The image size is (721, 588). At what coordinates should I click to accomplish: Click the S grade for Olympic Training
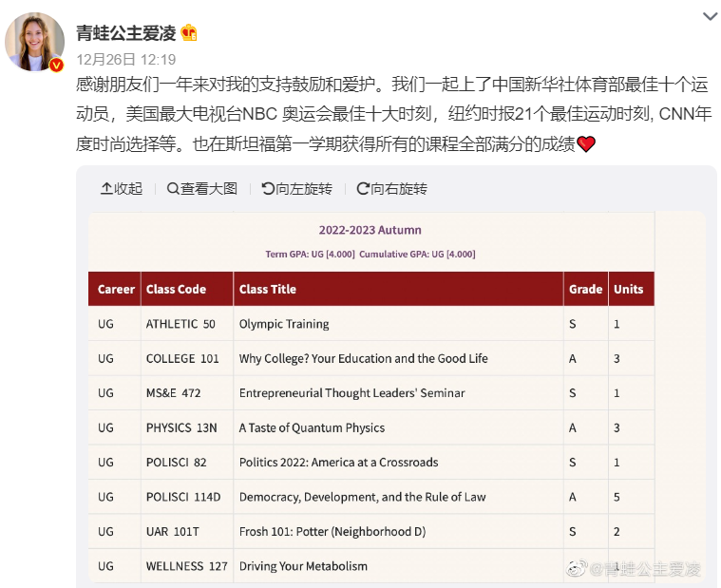coord(573,324)
